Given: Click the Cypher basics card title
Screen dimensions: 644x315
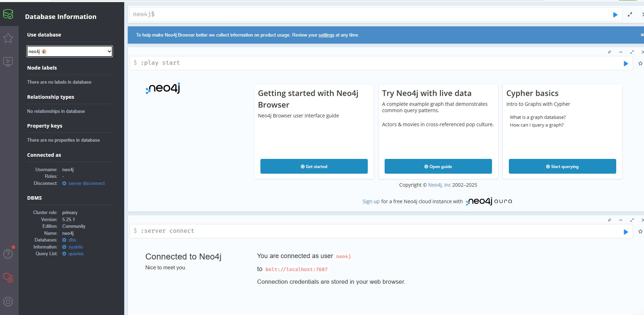Looking at the screenshot, I should [532, 93].
